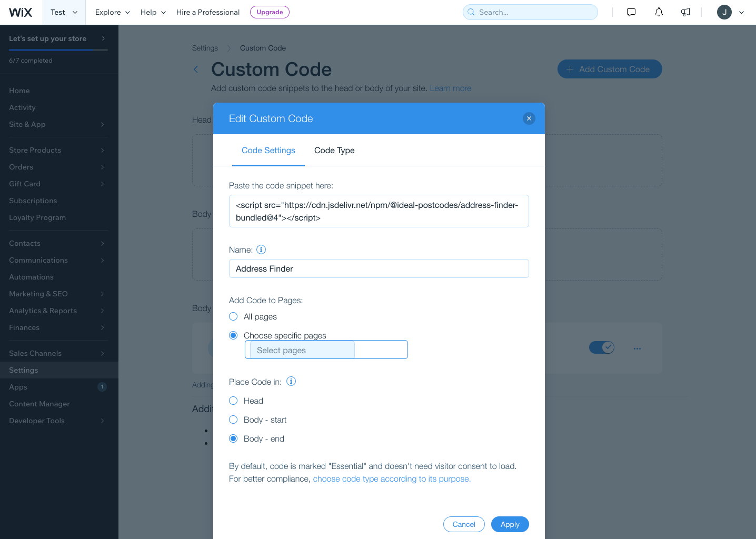Viewport: 756px width, 539px height.
Task: Select the Head placement radio button
Action: pyautogui.click(x=233, y=401)
